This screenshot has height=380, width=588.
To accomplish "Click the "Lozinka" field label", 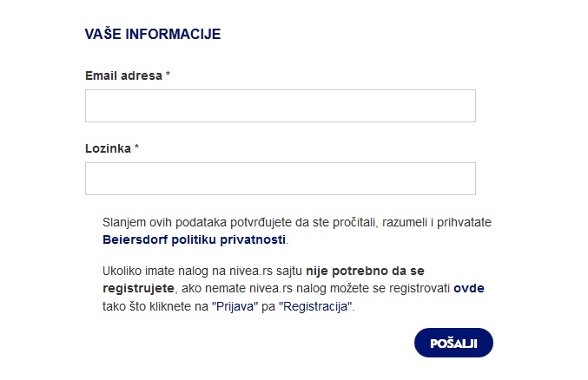I will tap(108, 148).
